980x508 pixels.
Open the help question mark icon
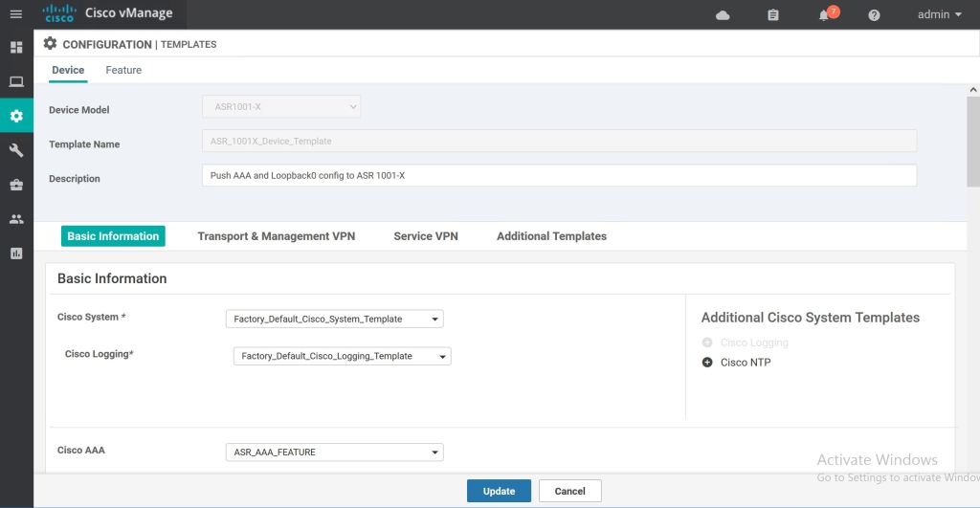[874, 15]
